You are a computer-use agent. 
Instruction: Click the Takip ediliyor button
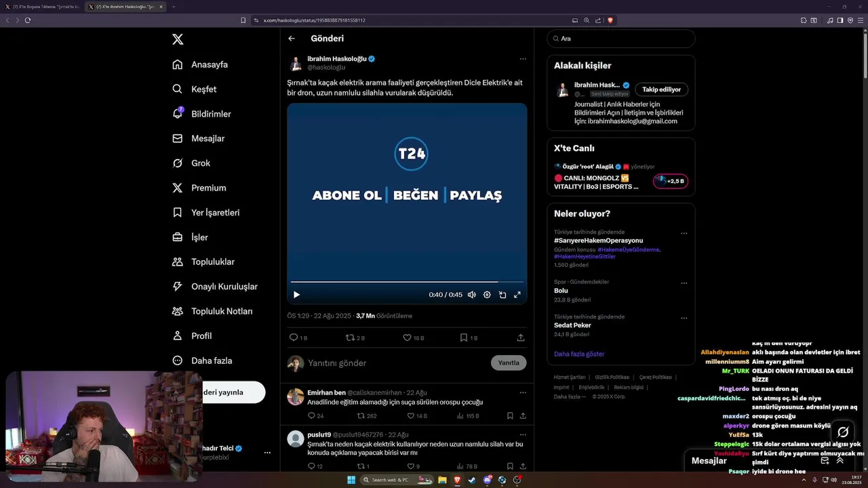click(x=661, y=89)
